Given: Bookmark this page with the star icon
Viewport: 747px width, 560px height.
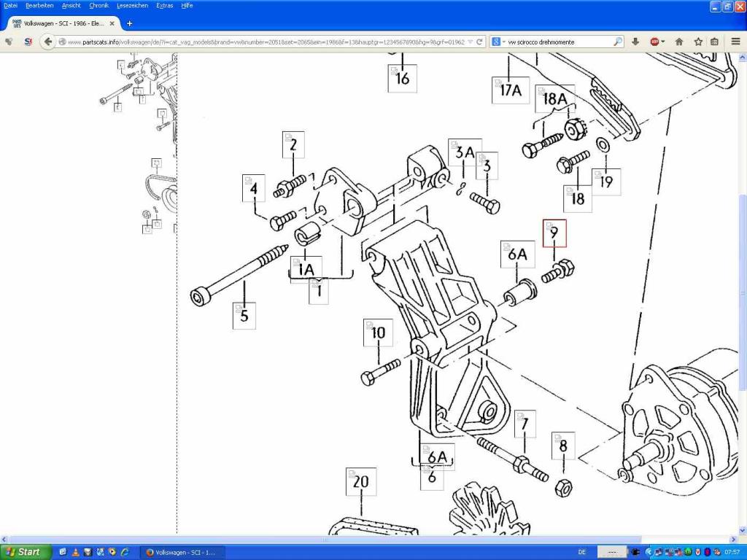Looking at the screenshot, I should click(x=698, y=42).
